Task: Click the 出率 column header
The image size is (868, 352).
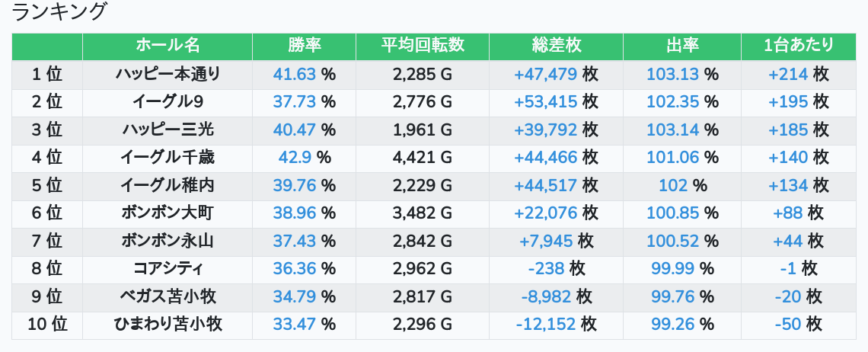Action: point(682,46)
